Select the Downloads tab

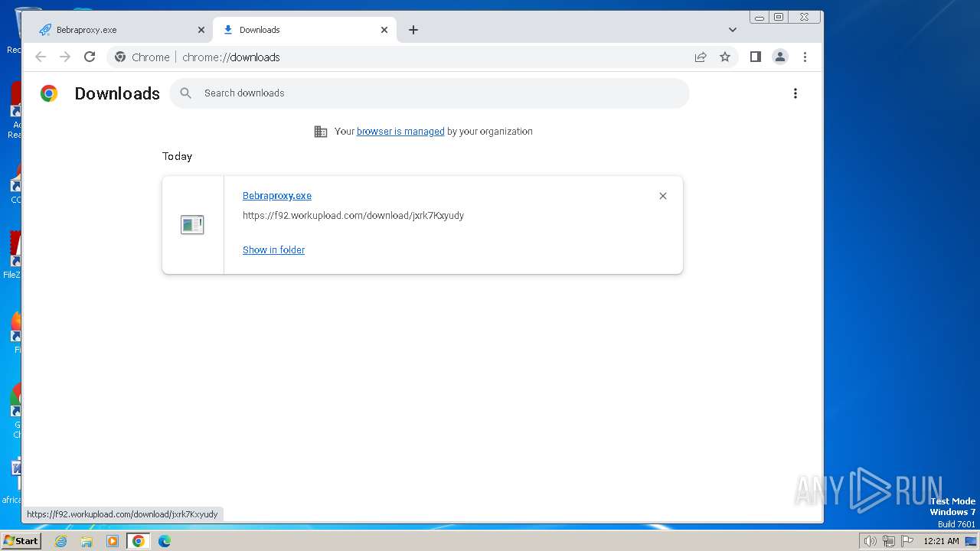[304, 30]
